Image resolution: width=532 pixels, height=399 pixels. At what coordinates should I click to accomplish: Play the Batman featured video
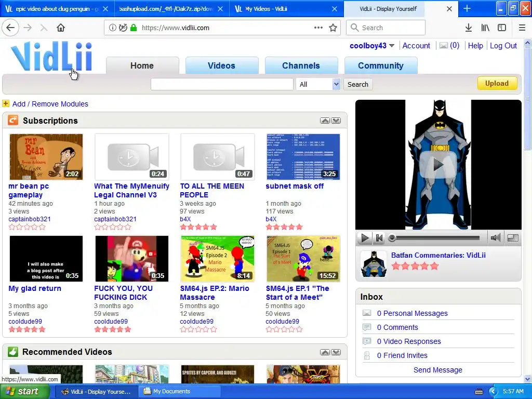(365, 238)
